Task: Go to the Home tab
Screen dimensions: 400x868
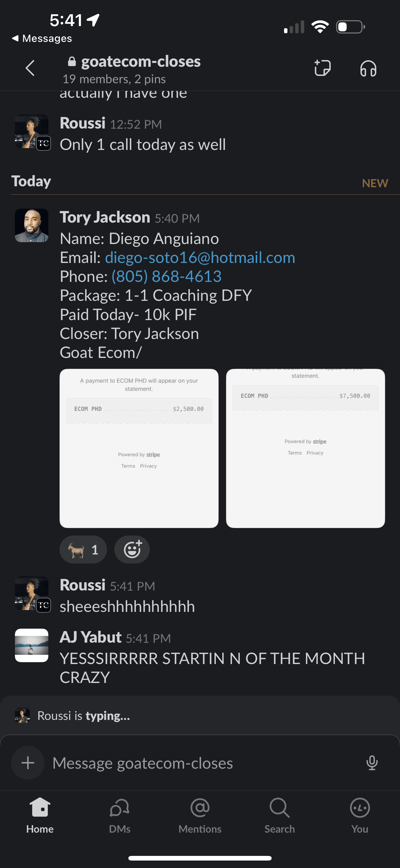Action: 40,816
